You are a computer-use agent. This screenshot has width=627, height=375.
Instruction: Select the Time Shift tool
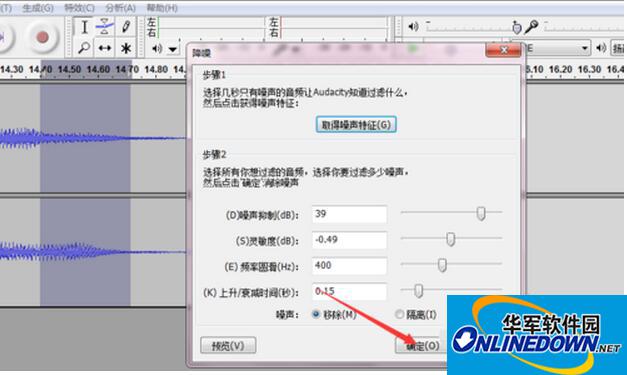[105, 48]
